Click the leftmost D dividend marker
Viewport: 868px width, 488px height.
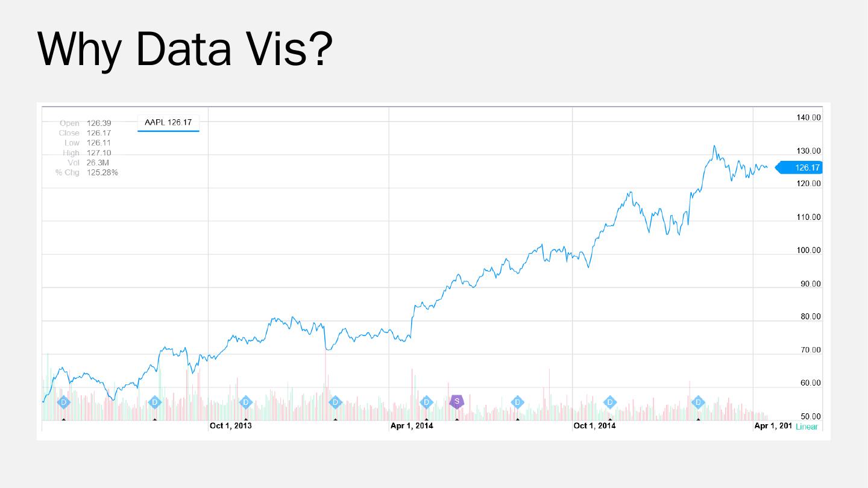click(x=64, y=402)
